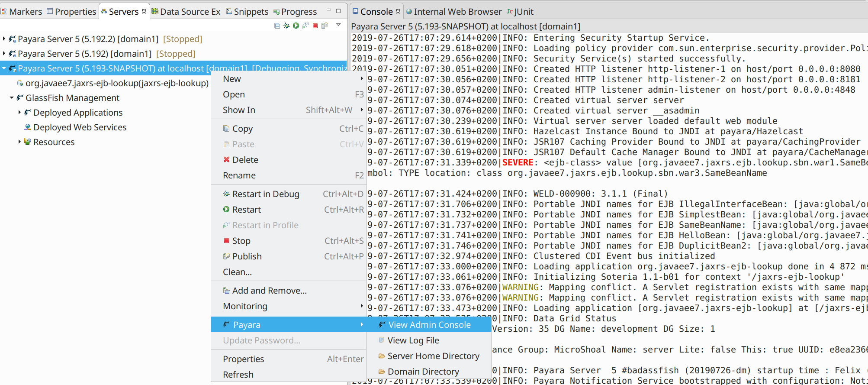Viewport: 868px width, 385px height.
Task: Click red stop square in Servers toolbar
Action: click(315, 26)
